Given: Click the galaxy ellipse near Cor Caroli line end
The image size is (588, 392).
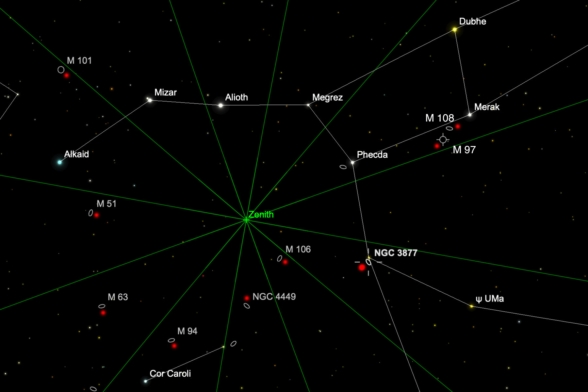Looking at the screenshot, I should click(234, 344).
